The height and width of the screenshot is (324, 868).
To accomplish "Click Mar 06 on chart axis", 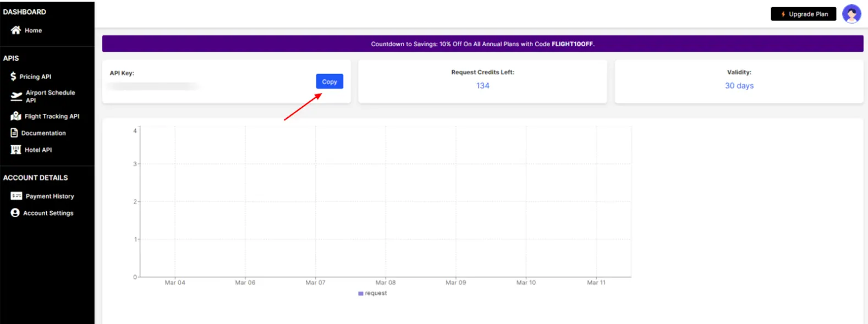I will click(245, 283).
